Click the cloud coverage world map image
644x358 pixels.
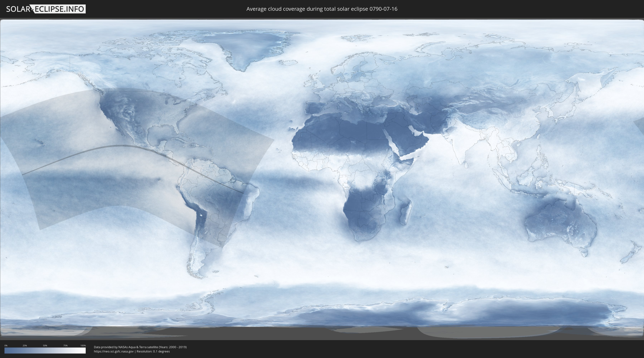point(322,179)
